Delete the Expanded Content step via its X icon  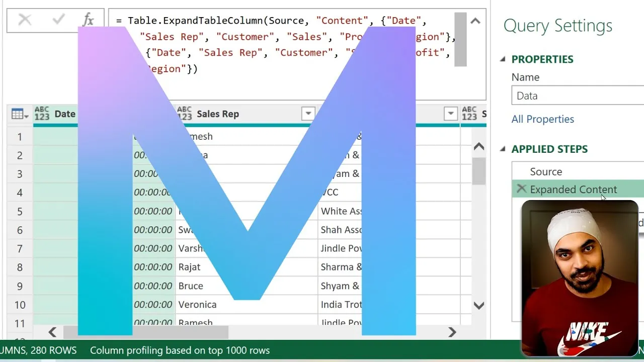pyautogui.click(x=522, y=190)
